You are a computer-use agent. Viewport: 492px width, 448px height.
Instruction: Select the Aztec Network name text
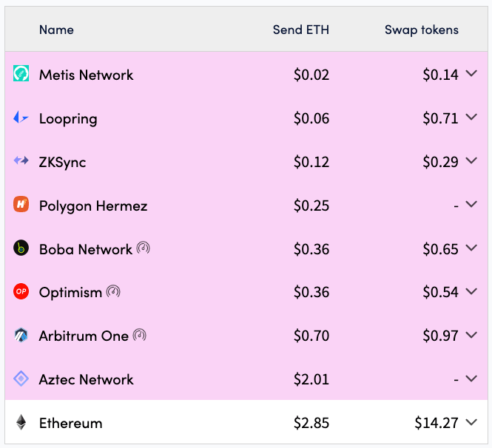click(87, 379)
